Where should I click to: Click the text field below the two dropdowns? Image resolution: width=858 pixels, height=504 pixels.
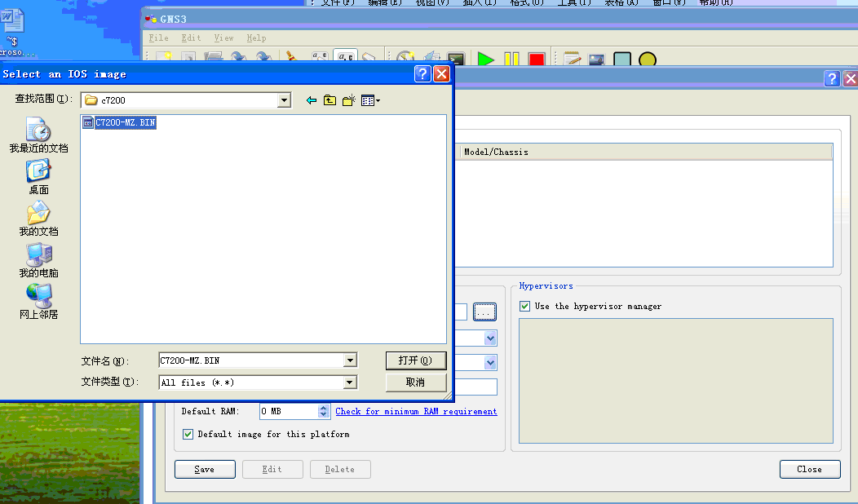[476, 387]
